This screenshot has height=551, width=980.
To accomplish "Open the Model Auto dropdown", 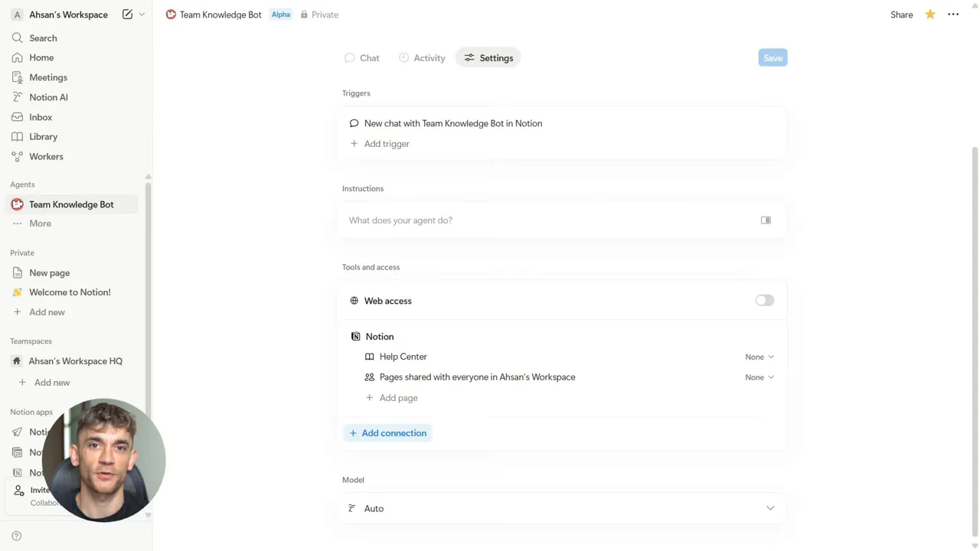I will pos(561,509).
